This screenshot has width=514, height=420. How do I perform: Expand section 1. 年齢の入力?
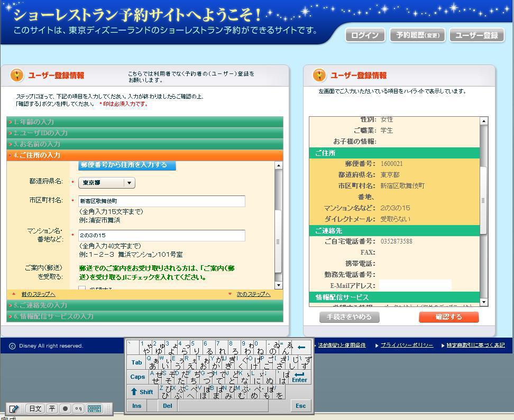(144, 122)
